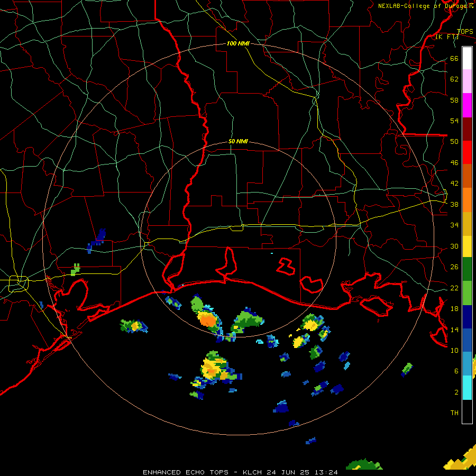Image resolution: width=476 pixels, height=476 pixels.
Task: Click the '26' legend value label
Action: coord(454,267)
